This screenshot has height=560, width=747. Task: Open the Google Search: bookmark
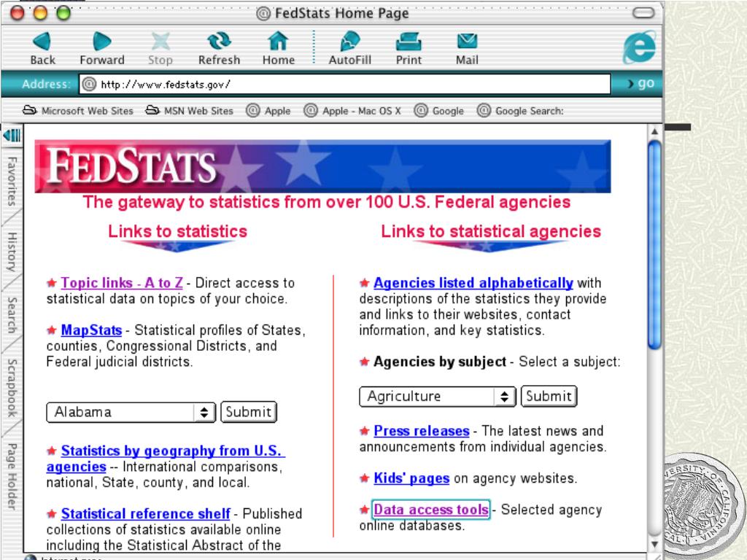point(520,111)
